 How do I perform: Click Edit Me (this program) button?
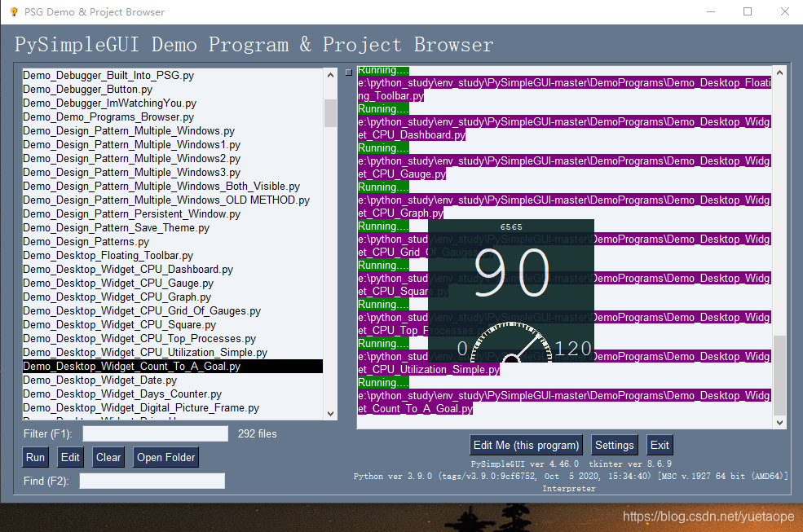click(526, 445)
